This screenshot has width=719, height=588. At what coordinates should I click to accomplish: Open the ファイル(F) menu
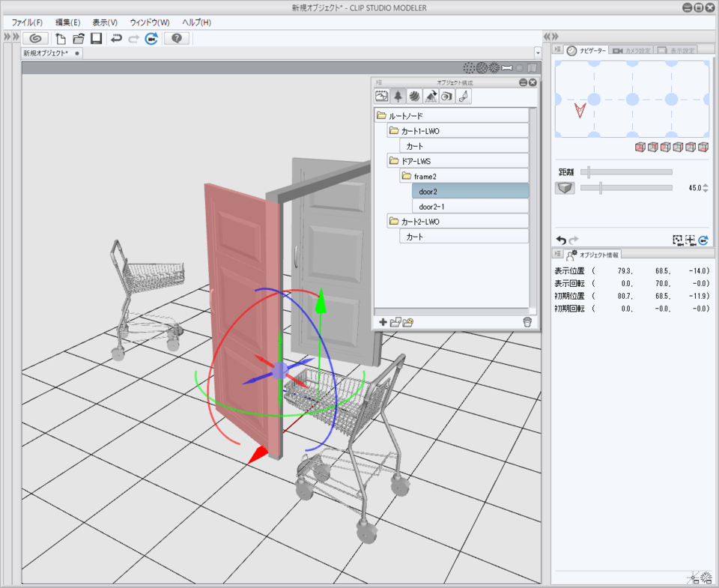click(x=27, y=22)
